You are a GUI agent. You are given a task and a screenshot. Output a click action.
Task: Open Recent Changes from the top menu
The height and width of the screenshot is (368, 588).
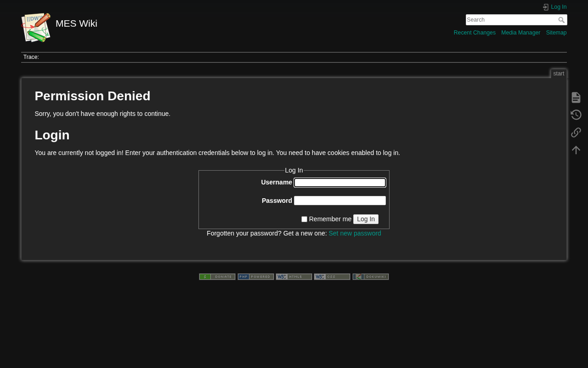point(475,33)
